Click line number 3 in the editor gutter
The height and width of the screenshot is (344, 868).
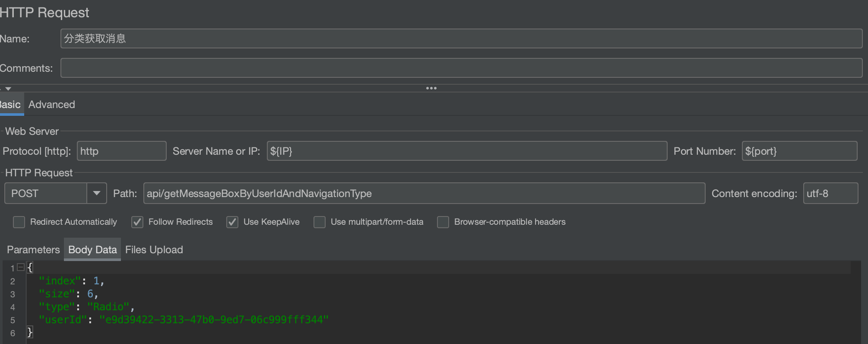[x=13, y=294]
